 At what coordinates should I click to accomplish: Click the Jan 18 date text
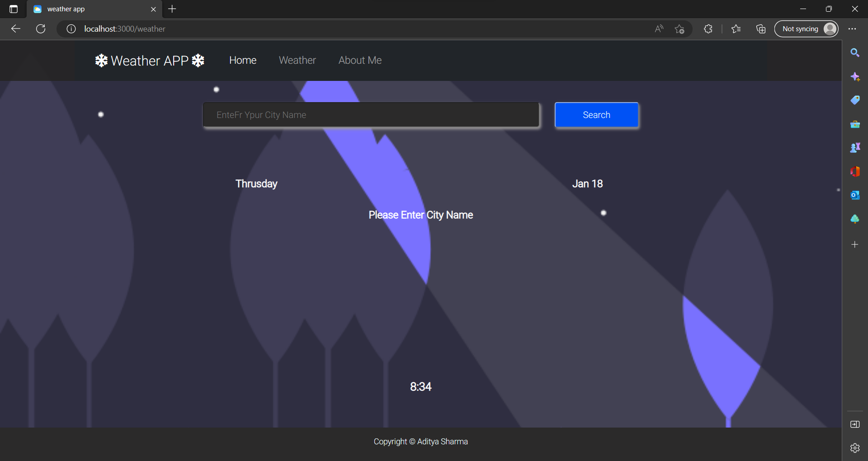click(588, 183)
